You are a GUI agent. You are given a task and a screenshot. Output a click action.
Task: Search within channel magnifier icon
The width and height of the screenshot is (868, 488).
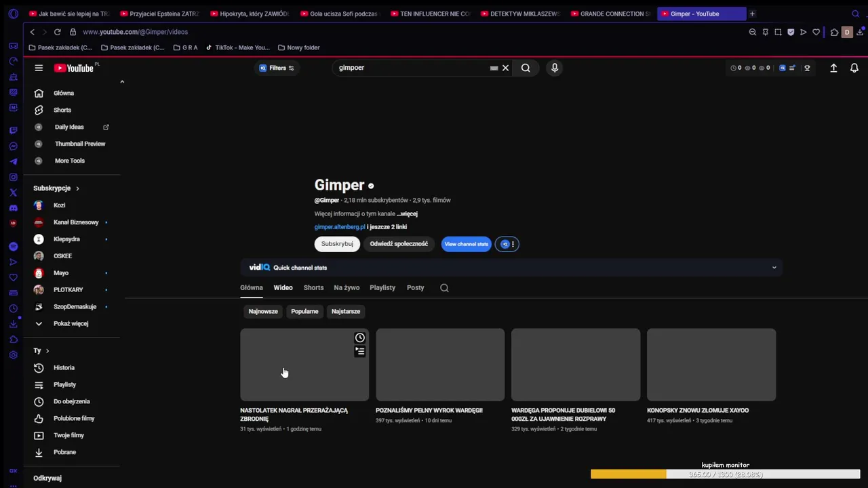[x=444, y=287]
